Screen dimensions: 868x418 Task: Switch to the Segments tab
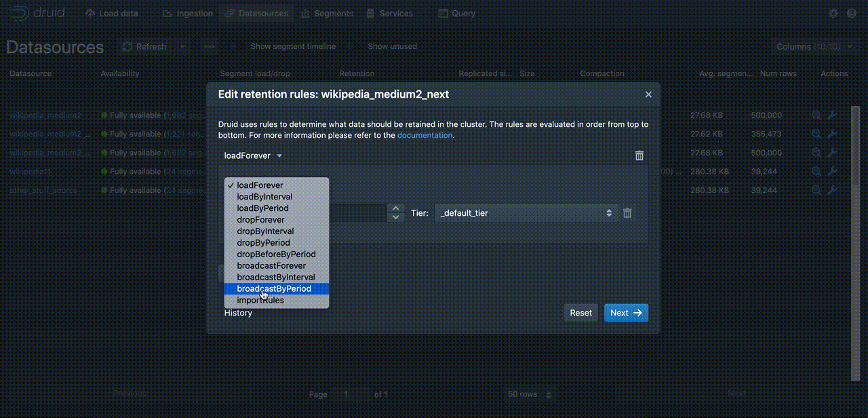click(327, 13)
